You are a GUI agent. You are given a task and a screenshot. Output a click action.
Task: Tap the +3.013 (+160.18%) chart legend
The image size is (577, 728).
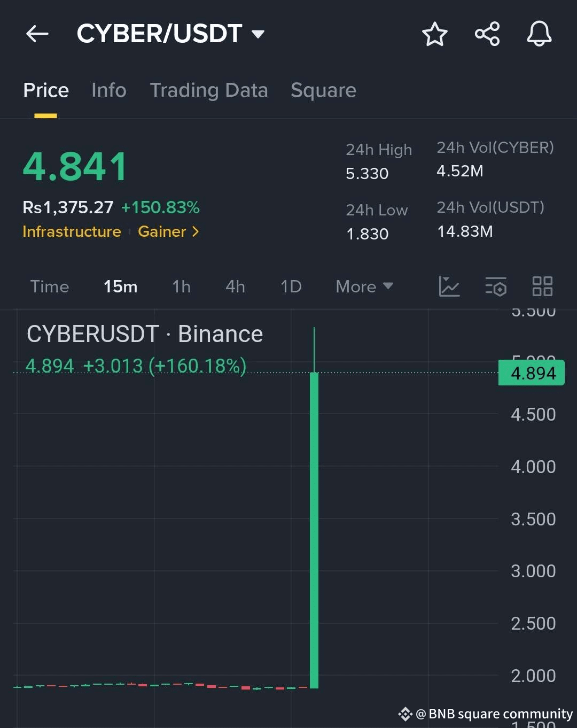[x=165, y=366]
